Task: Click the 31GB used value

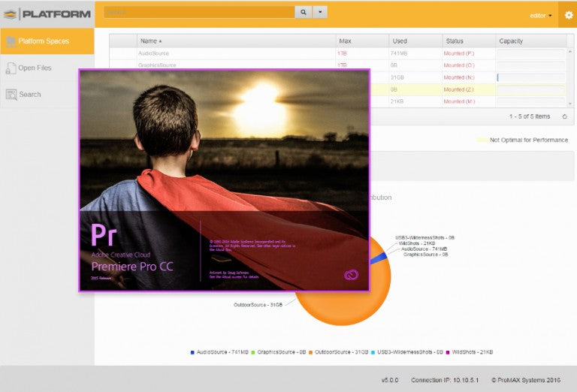Action: [x=397, y=77]
